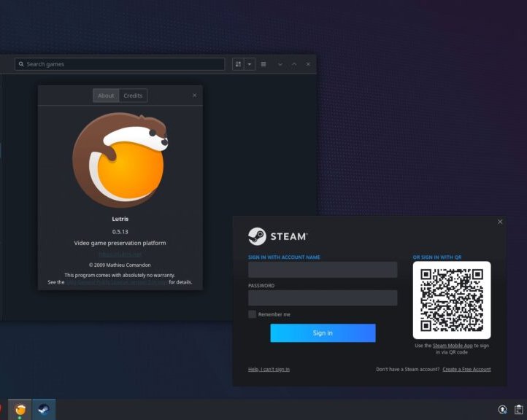
Task: Click the down chevron in Lutris header
Action: [x=280, y=64]
